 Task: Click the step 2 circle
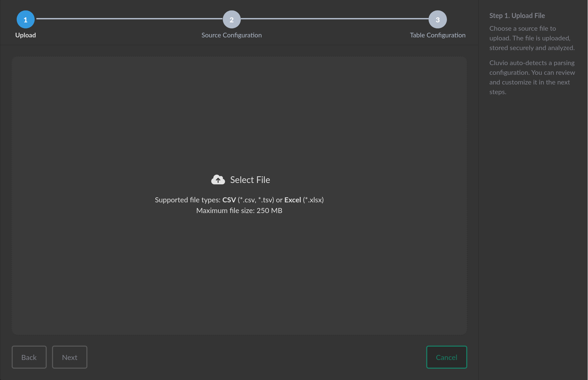tap(231, 20)
